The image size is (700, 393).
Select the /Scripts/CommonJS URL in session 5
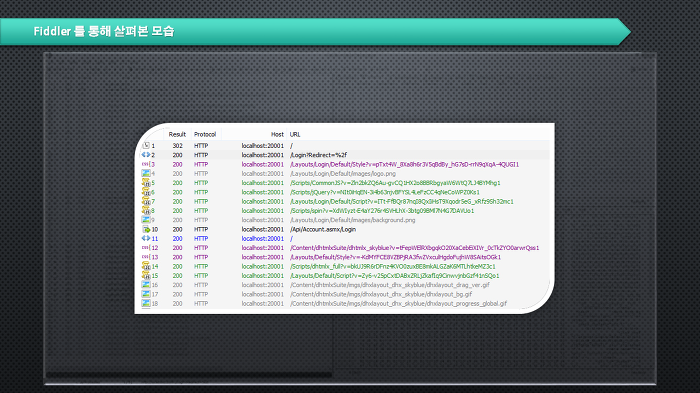(395, 183)
